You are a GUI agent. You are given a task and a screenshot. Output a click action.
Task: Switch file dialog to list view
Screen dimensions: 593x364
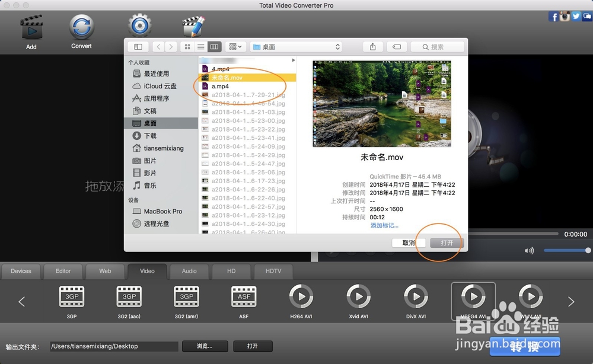click(x=201, y=47)
